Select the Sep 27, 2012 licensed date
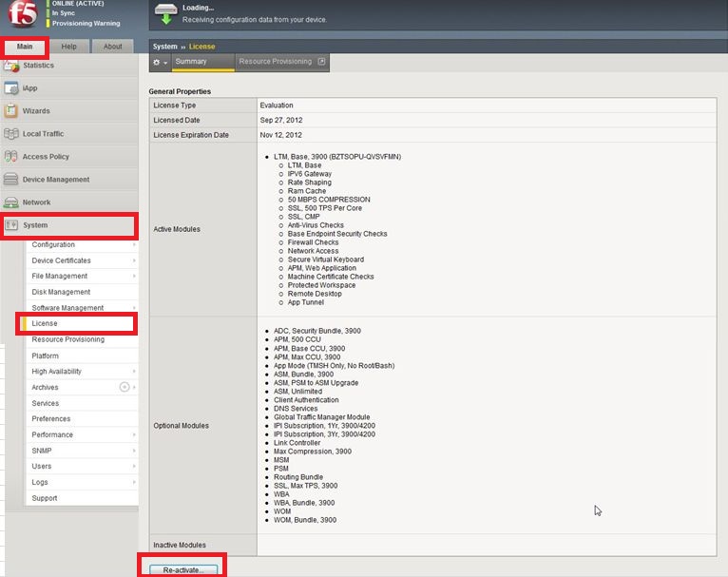 (x=281, y=120)
